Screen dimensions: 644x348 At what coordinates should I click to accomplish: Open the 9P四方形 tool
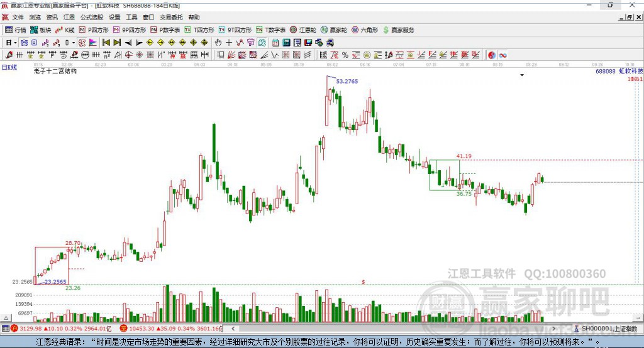coord(130,30)
